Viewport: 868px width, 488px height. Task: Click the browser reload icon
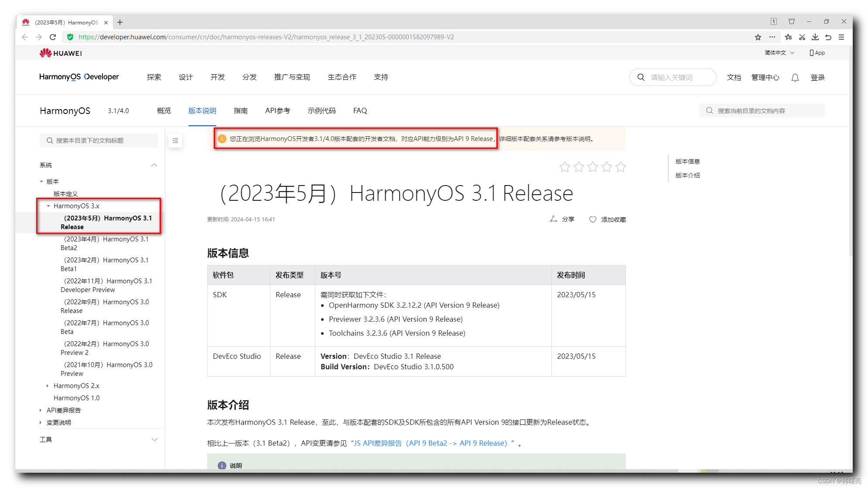click(53, 37)
